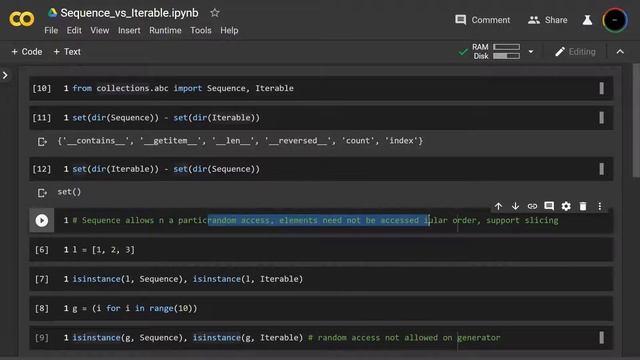Add a new Text cell

pos(67,52)
